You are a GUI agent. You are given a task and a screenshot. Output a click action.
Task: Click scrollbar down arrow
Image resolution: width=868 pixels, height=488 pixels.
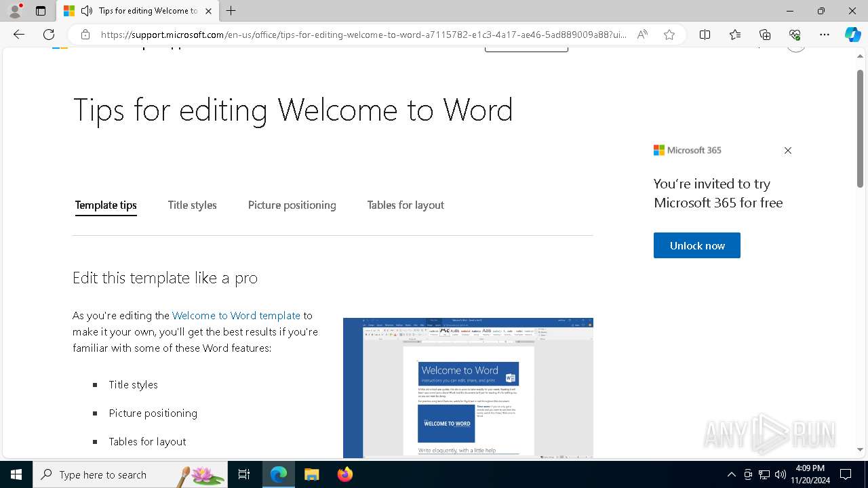pos(861,449)
